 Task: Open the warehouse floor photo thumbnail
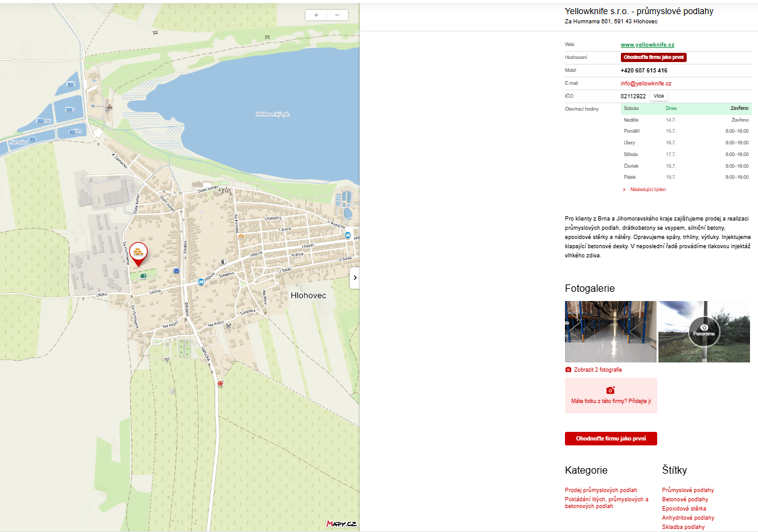point(610,332)
